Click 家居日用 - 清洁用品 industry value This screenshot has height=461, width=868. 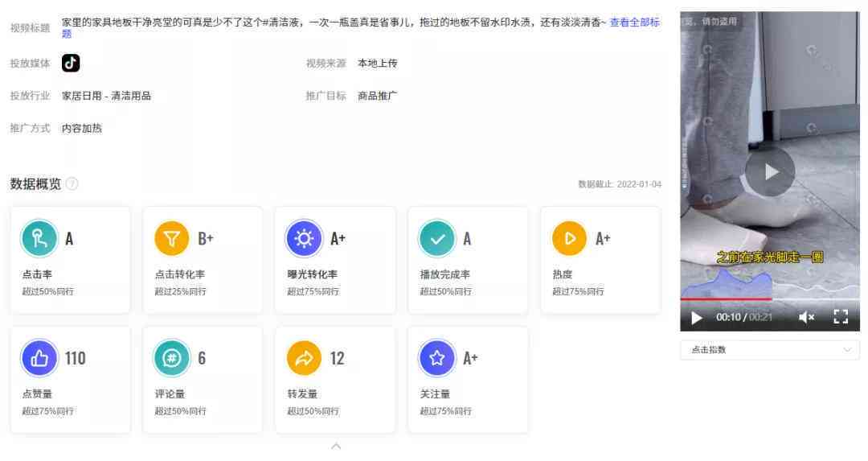pyautogui.click(x=106, y=96)
